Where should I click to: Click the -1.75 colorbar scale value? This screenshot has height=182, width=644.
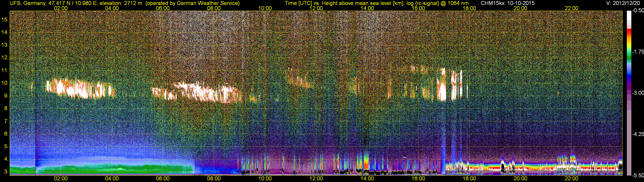point(638,52)
